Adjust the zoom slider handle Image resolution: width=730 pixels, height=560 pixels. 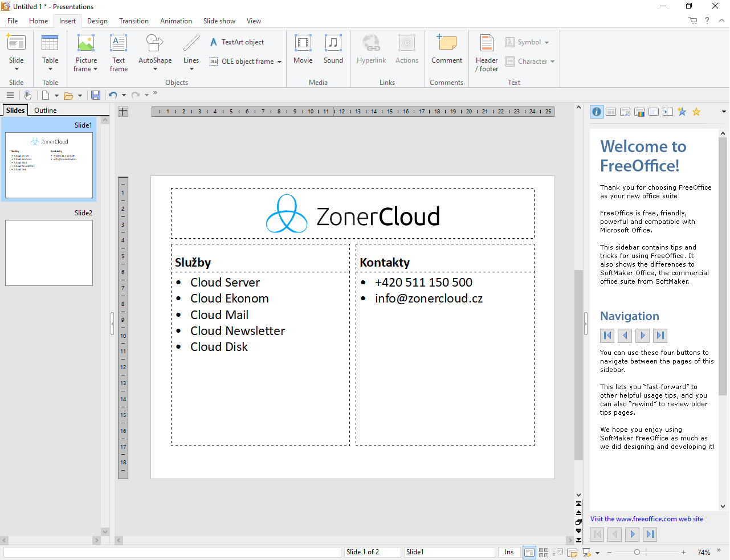pyautogui.click(x=637, y=552)
